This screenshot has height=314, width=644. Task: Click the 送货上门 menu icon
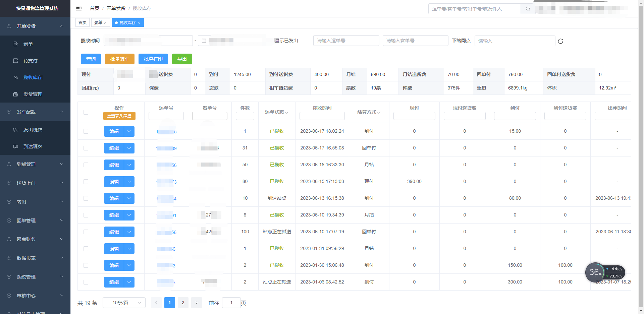click(x=9, y=183)
